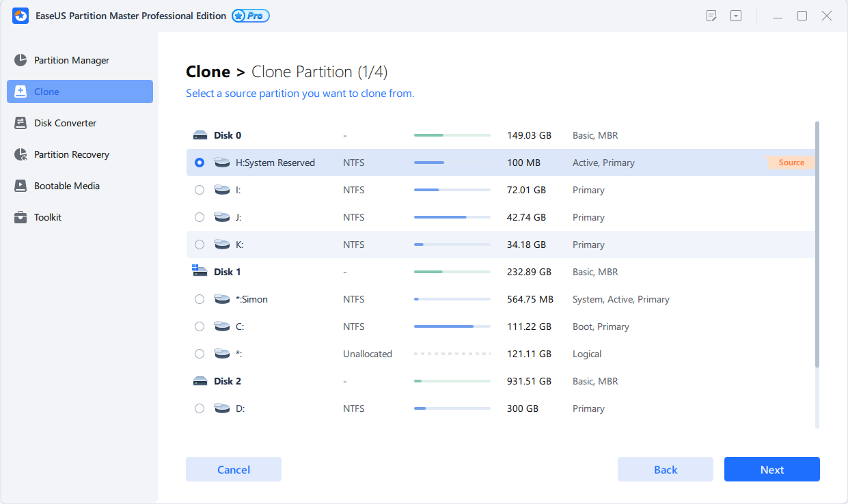Viewport: 848px width, 504px height.
Task: Click the J: partition usage bar
Action: (x=452, y=217)
